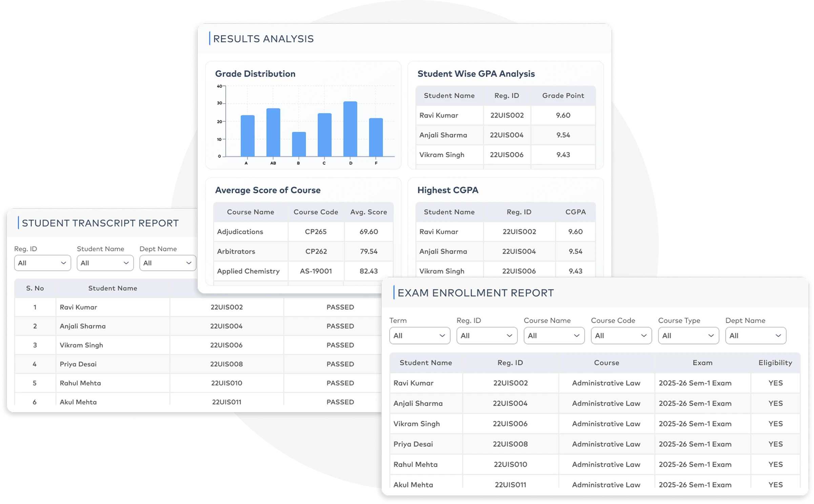Select Priya Desai row in transcript table
The width and height of the screenshot is (814, 504).
(x=198, y=364)
